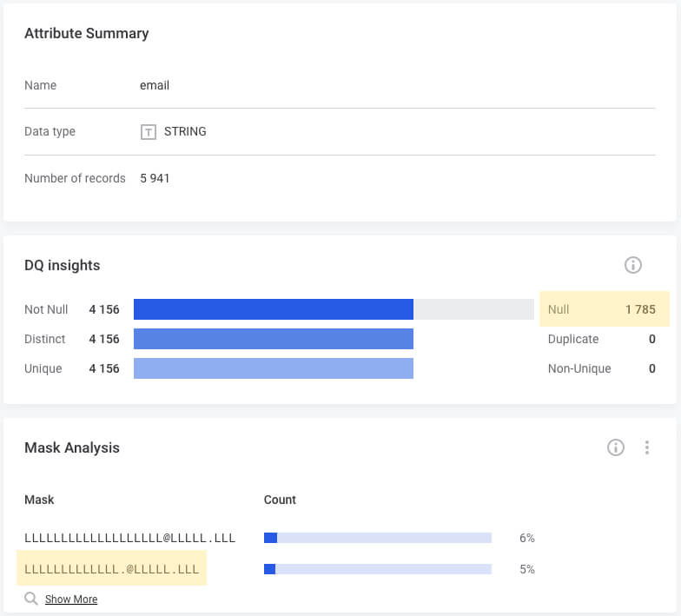The width and height of the screenshot is (681, 616).
Task: Select the Unique values bar
Action: 273,368
